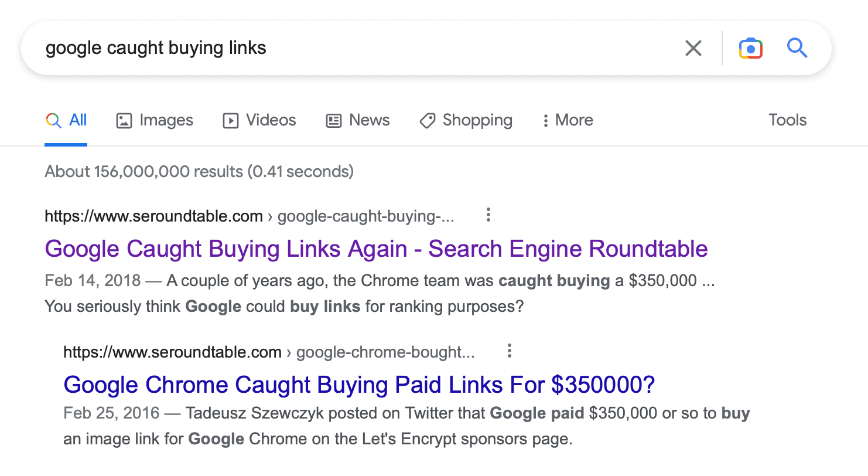This screenshot has height=476, width=868.
Task: Open options dots beside first seroundtable result
Action: point(488,216)
